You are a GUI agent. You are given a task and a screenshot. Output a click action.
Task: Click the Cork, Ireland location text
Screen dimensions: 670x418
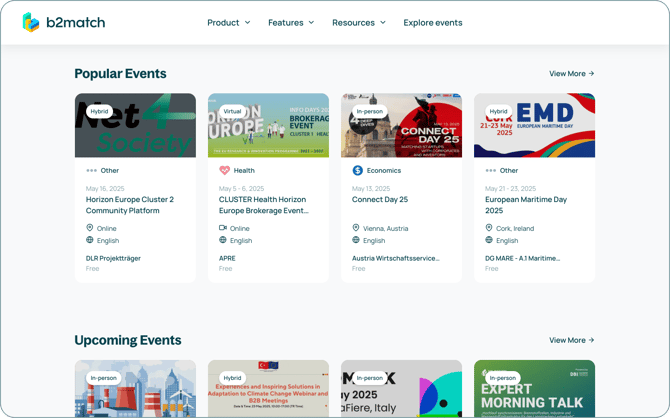515,229
